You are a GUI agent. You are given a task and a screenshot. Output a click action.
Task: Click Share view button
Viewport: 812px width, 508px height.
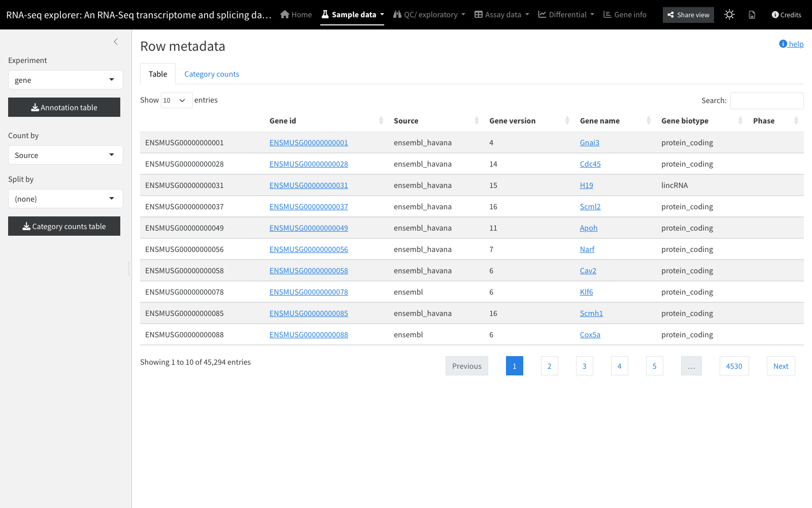tap(688, 15)
